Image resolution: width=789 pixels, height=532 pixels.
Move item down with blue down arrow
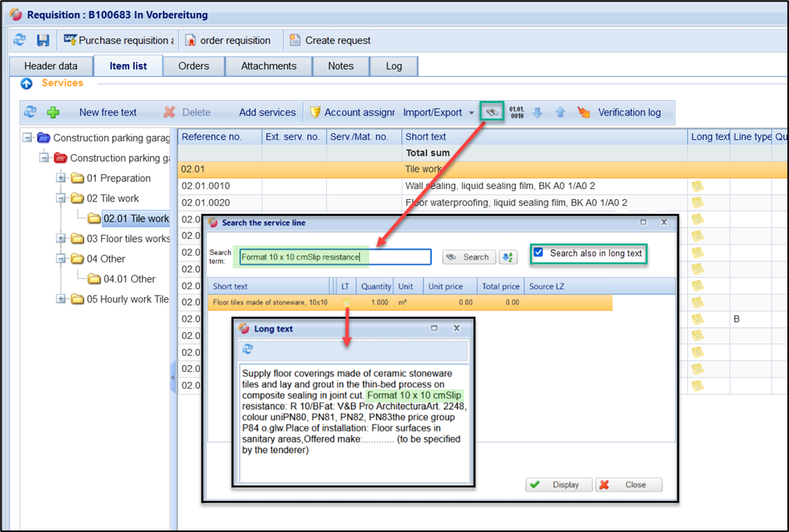point(537,113)
